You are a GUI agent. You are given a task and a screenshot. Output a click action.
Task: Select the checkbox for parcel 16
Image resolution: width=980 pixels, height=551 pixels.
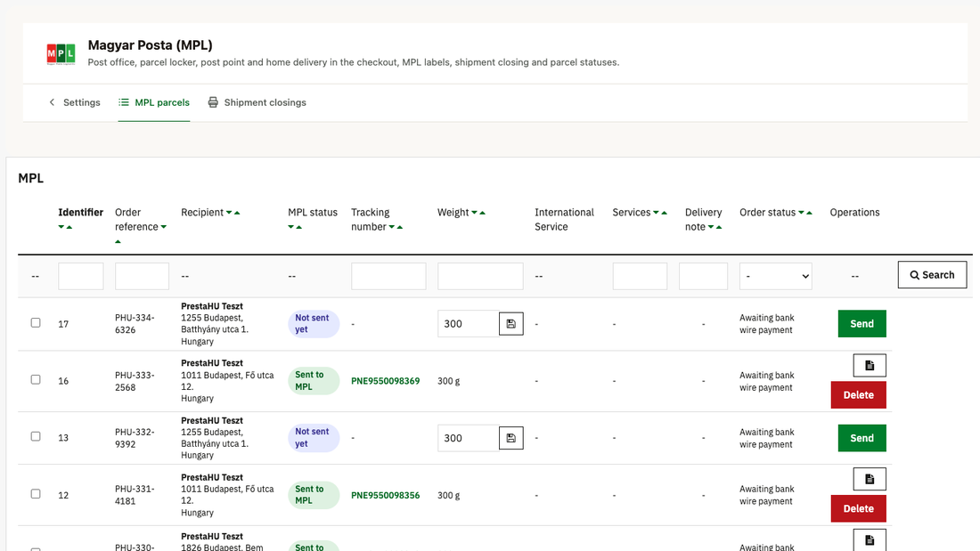36,380
